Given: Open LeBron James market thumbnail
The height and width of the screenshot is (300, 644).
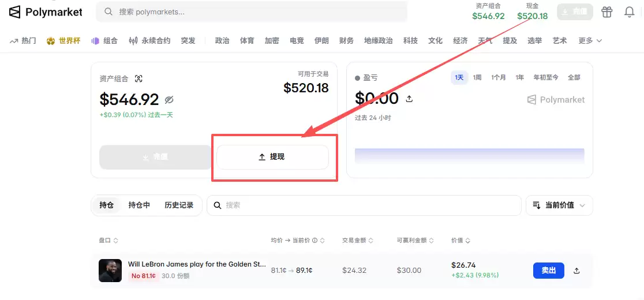Looking at the screenshot, I should [x=110, y=271].
